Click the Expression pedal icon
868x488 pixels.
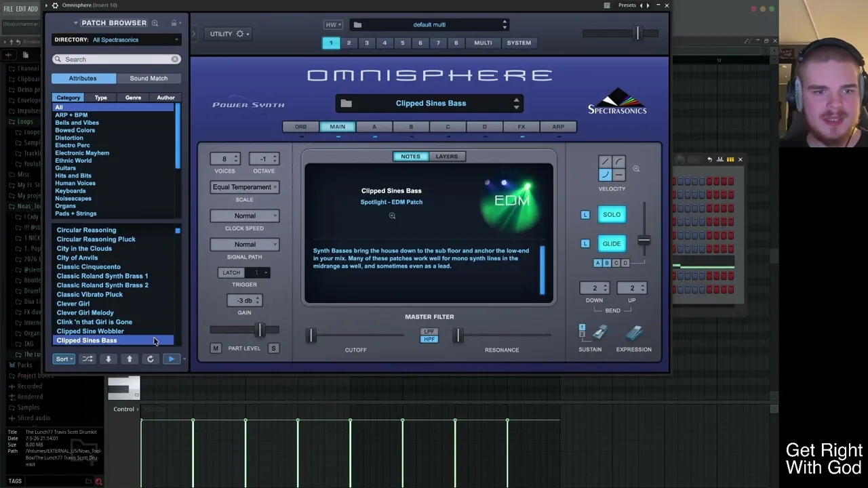click(634, 332)
